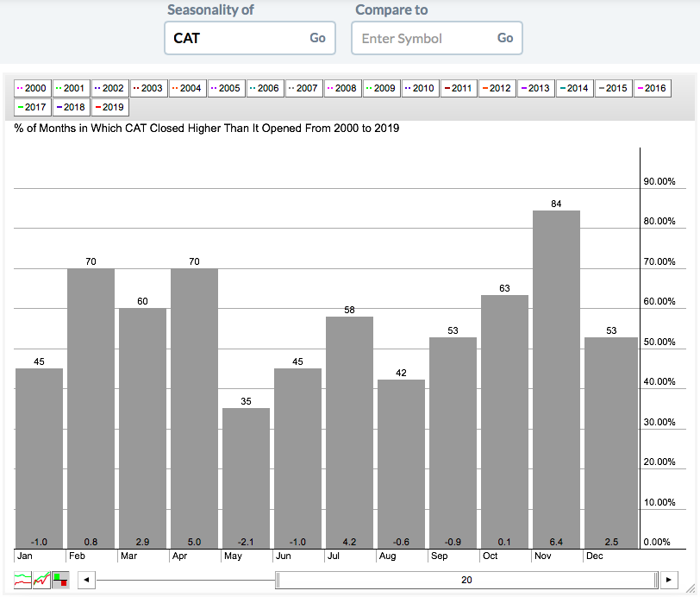
Task: Focus the Enter Symbol compare field
Action: pyautogui.click(x=422, y=38)
